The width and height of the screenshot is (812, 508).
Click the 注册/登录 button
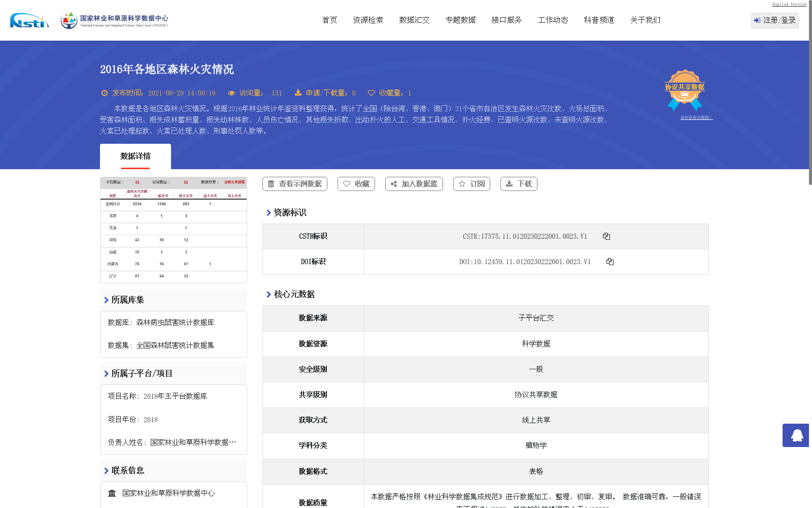774,20
